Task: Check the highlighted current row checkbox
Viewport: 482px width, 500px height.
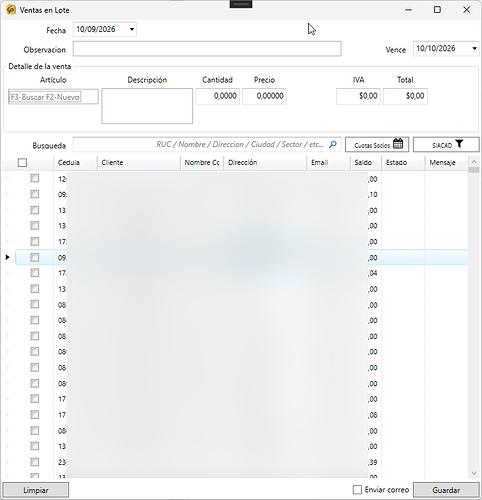Action: coord(35,257)
